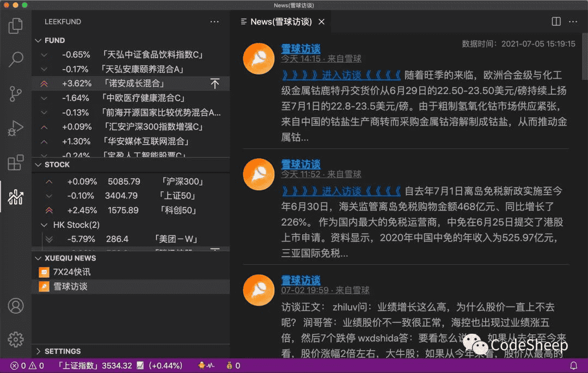
Task: Collapse the FUND section
Action: pyautogui.click(x=38, y=40)
